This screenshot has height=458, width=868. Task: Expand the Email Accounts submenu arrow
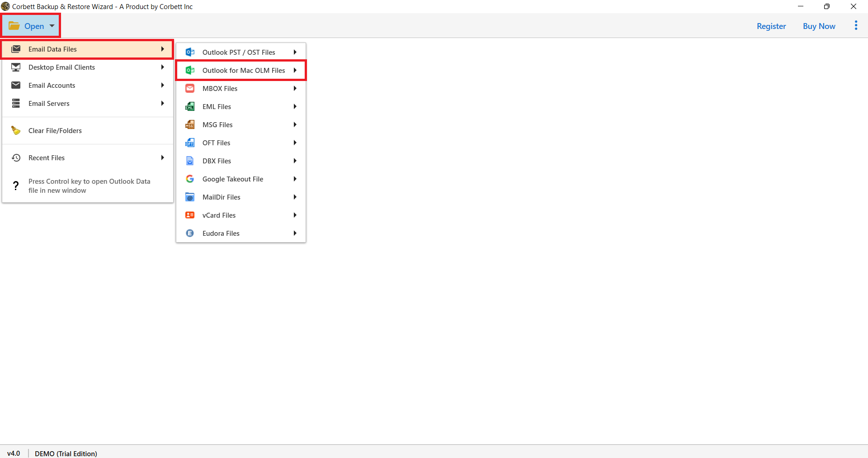point(162,85)
